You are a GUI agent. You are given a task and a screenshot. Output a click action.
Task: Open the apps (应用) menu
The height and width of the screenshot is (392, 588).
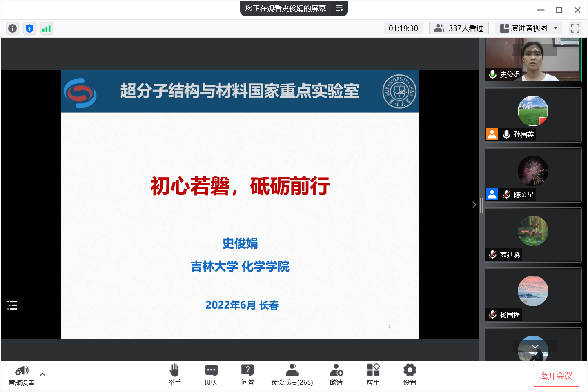tap(373, 374)
